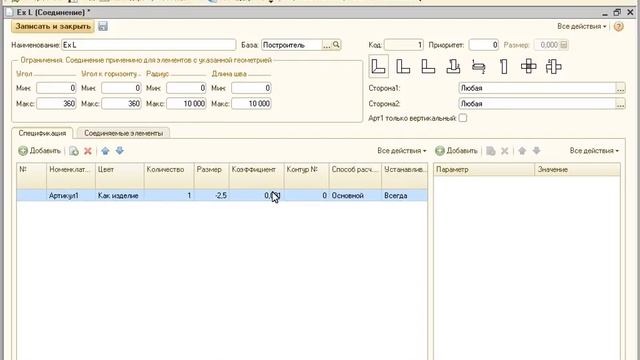Click the Сторона2 field with Любая
This screenshot has width=640, height=360.
click(537, 104)
